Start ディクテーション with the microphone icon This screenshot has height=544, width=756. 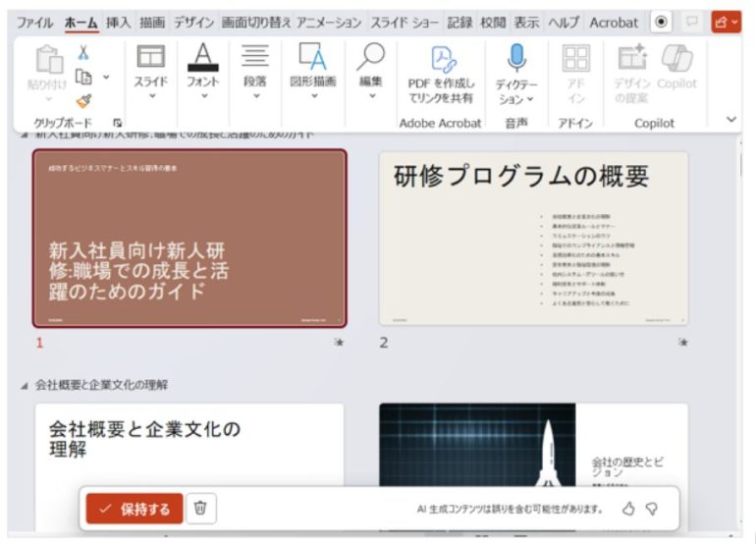[x=516, y=58]
